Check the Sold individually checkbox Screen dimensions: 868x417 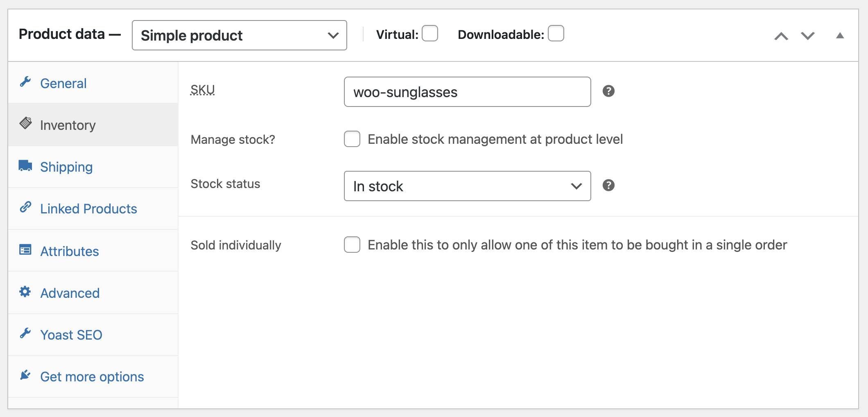pos(352,245)
